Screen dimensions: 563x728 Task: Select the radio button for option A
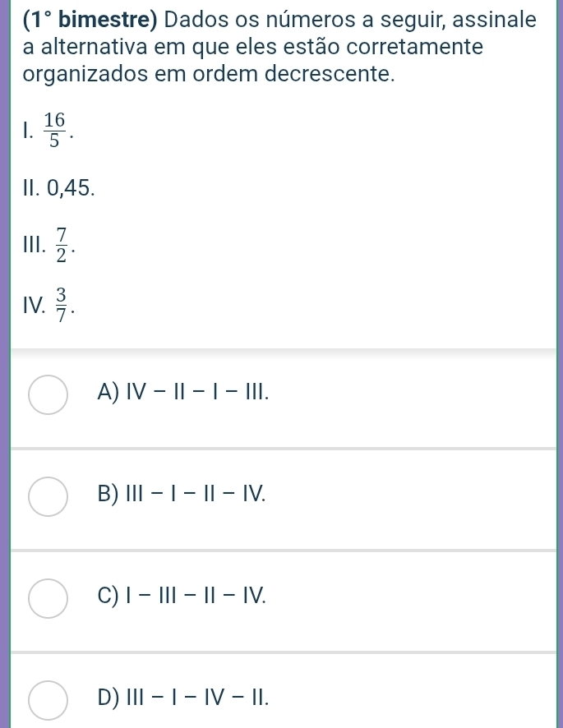click(48, 394)
